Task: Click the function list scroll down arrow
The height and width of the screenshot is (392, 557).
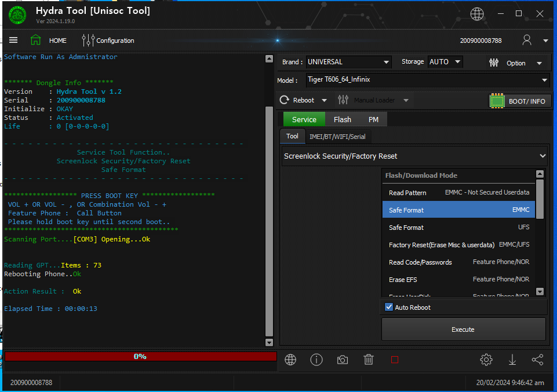Action: (x=540, y=291)
